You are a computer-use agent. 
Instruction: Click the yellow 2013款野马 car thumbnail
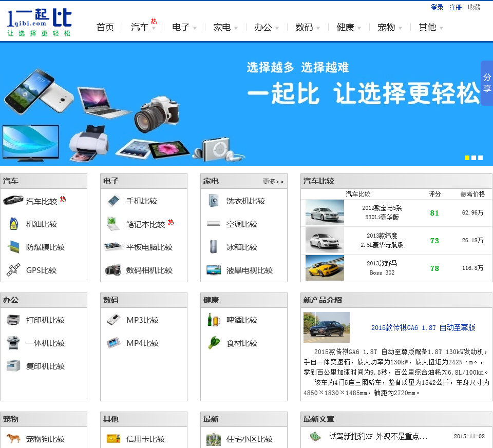pos(325,268)
